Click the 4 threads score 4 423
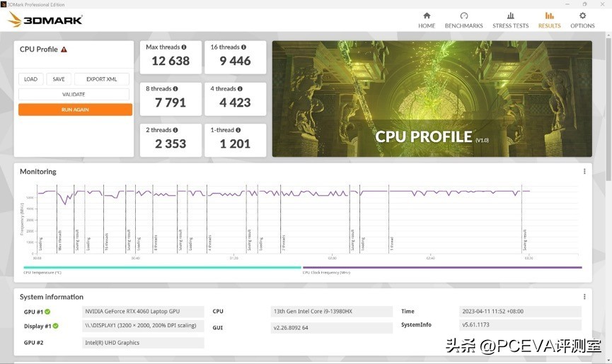This screenshot has height=364, width=612. click(235, 102)
